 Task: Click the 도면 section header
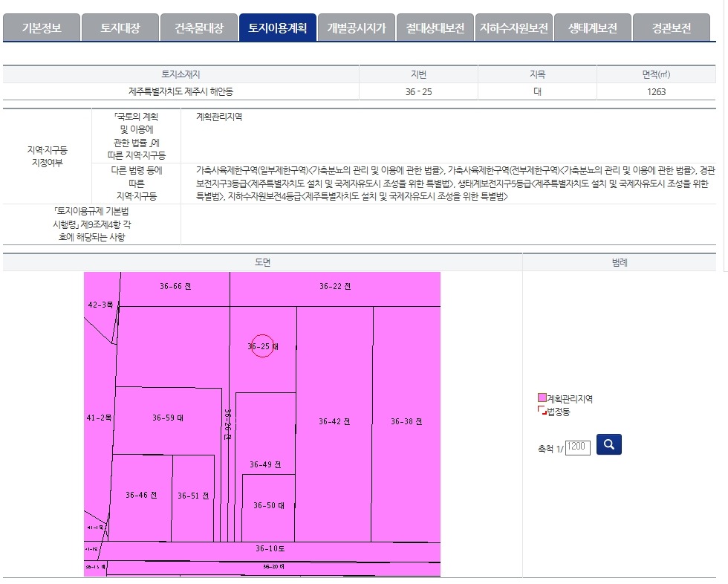pos(262,262)
